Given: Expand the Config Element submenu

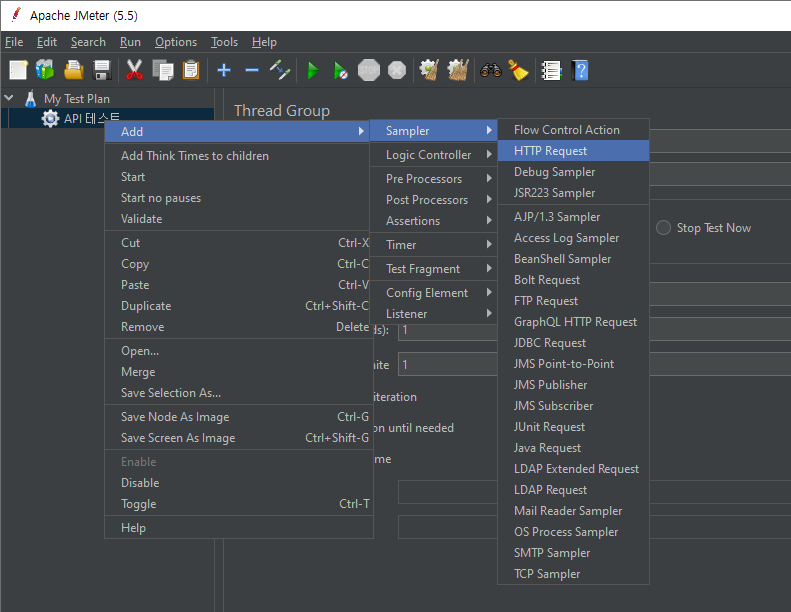Looking at the screenshot, I should pyautogui.click(x=433, y=293).
